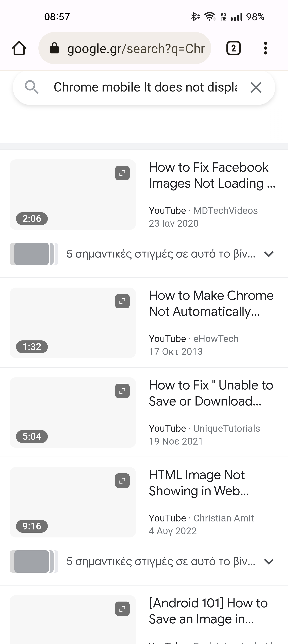
Task: Edit the 'Chrome mobile It does not' query
Action: coord(145,88)
